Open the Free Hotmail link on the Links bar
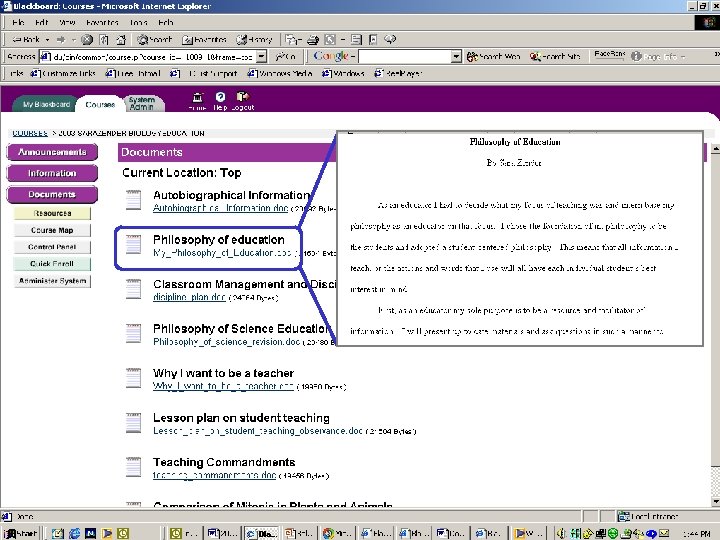The width and height of the screenshot is (720, 540). (x=133, y=73)
